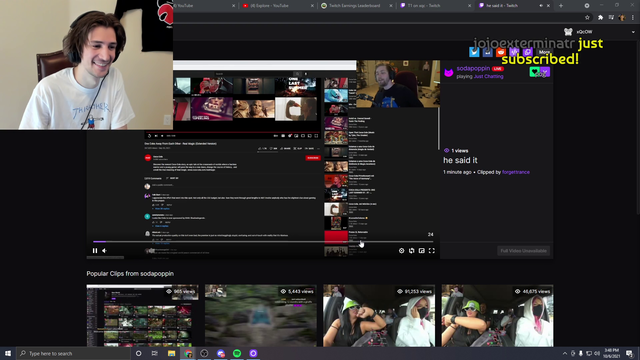
Task: Bookmark page with star icon
Action: pos(587,18)
